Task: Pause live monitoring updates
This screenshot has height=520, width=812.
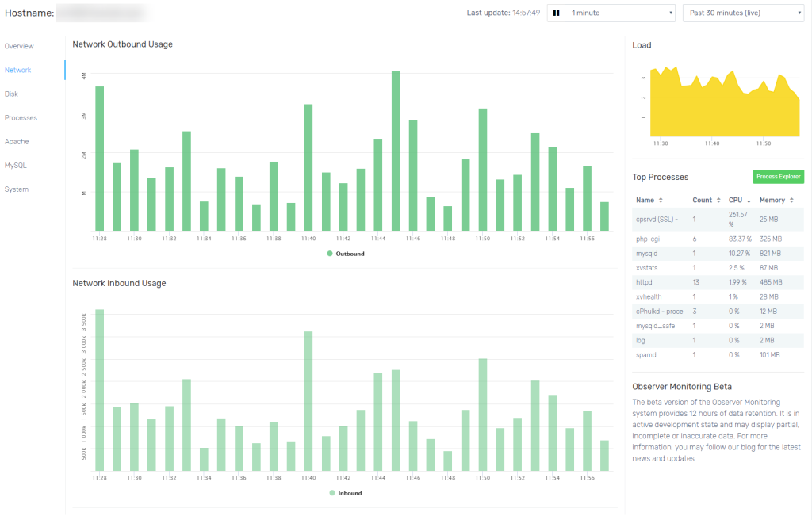Action: tap(554, 12)
